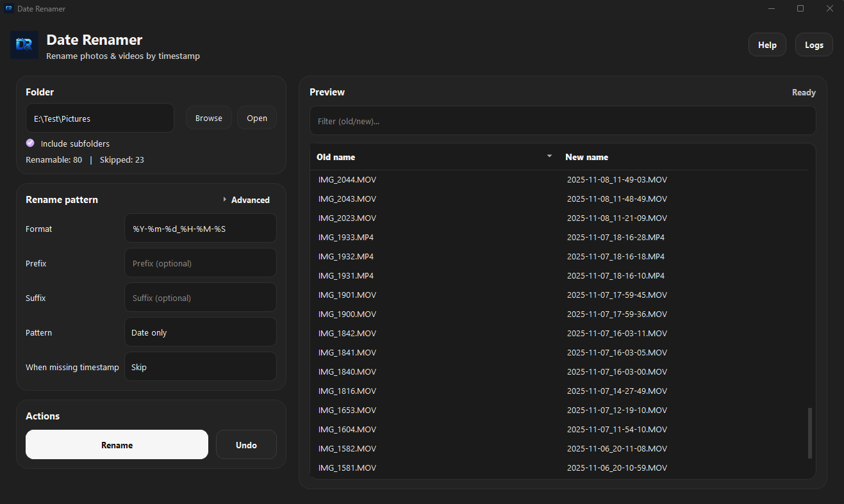Click the title bar Date Renamer icon

point(9,9)
